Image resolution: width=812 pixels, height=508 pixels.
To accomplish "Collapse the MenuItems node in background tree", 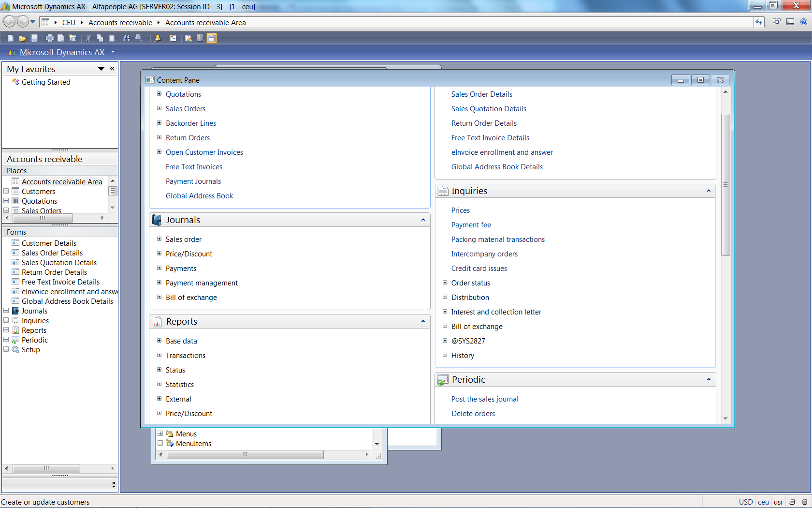I will pyautogui.click(x=160, y=443).
